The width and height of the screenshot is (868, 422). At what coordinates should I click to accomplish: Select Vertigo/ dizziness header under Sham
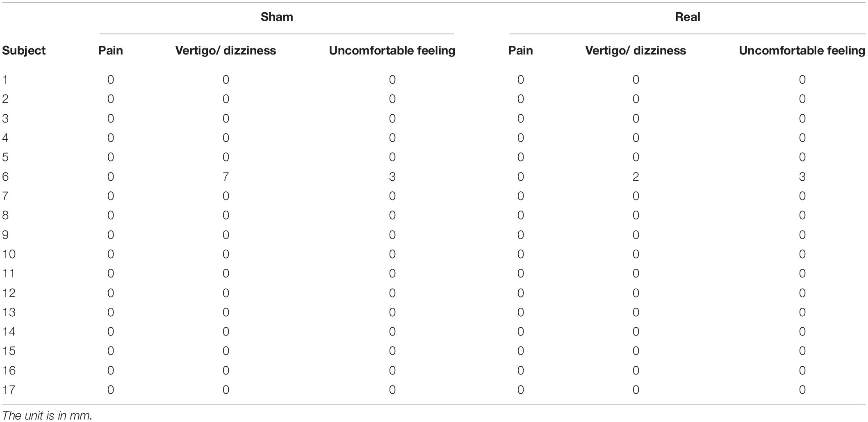click(226, 51)
